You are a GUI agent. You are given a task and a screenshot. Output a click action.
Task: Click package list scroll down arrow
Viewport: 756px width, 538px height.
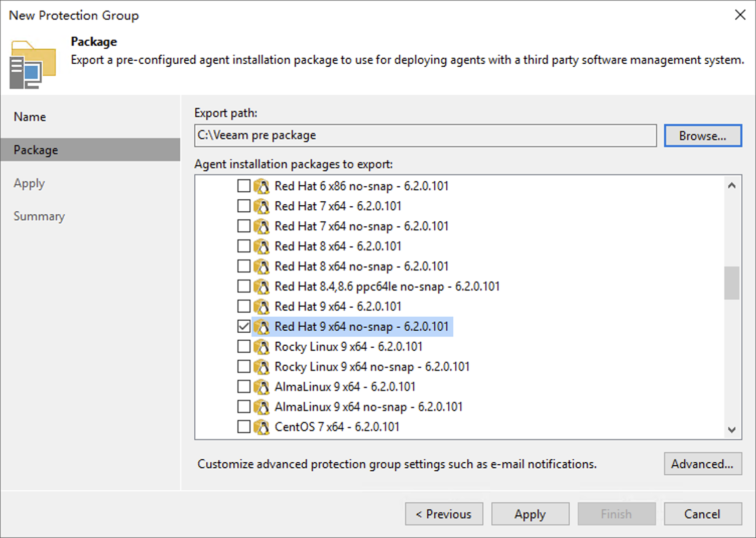(x=732, y=430)
